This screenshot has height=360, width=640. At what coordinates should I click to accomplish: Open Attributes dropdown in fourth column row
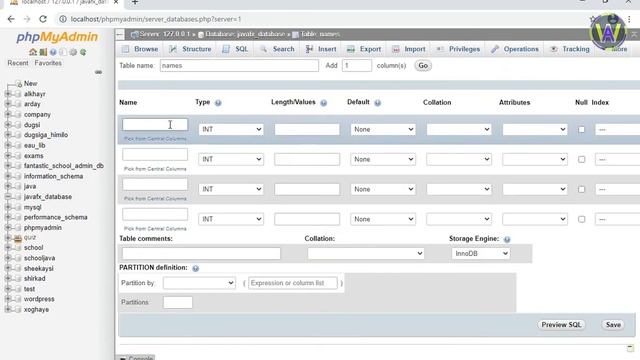535,219
